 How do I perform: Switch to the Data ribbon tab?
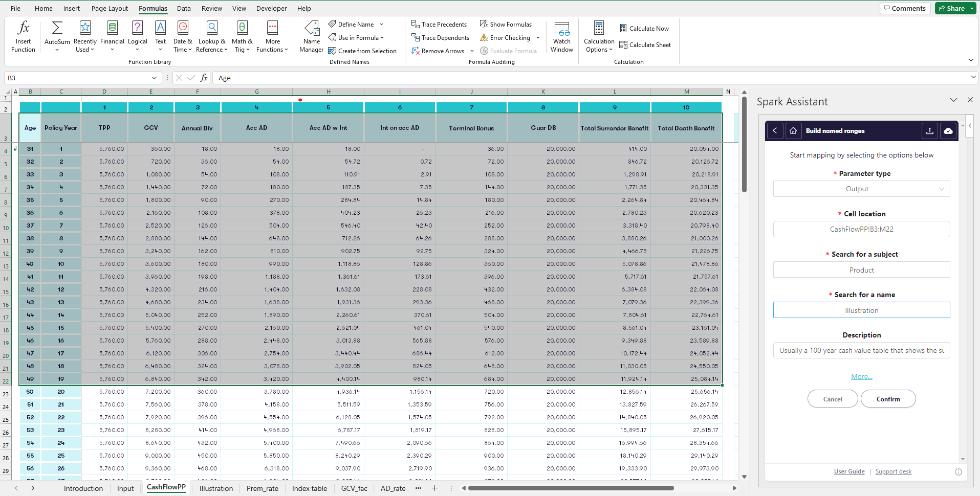[x=184, y=8]
